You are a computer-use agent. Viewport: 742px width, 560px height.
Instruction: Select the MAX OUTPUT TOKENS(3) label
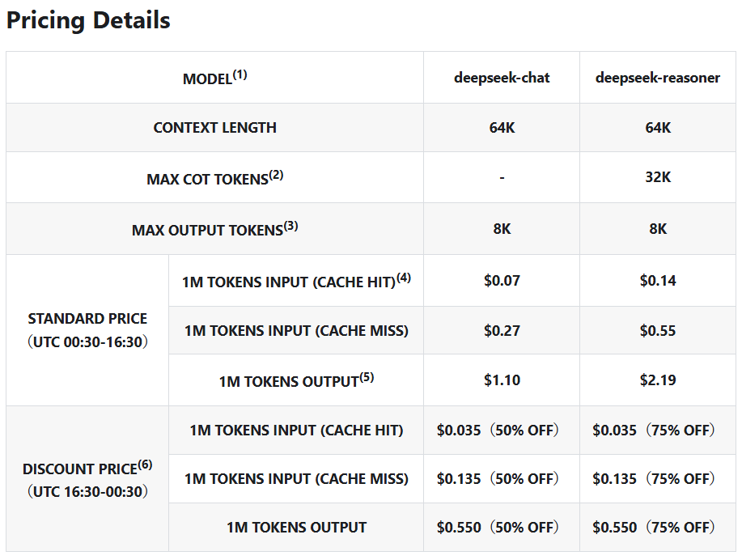(x=215, y=229)
